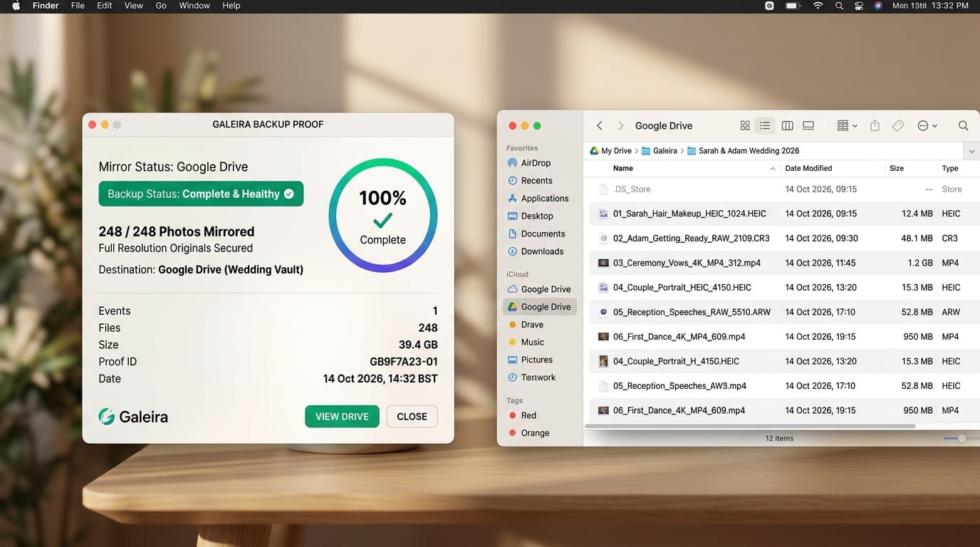Click the Finder window search magnifier

pos(963,125)
